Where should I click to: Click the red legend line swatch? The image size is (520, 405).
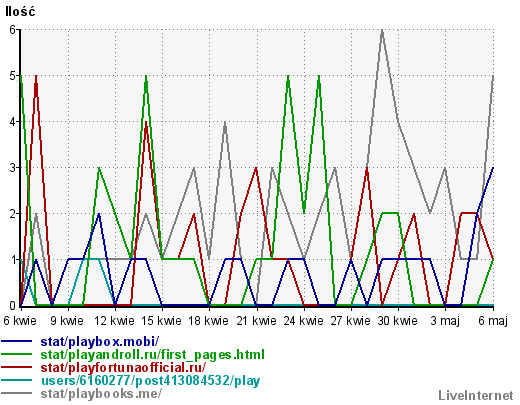[x=17, y=367]
